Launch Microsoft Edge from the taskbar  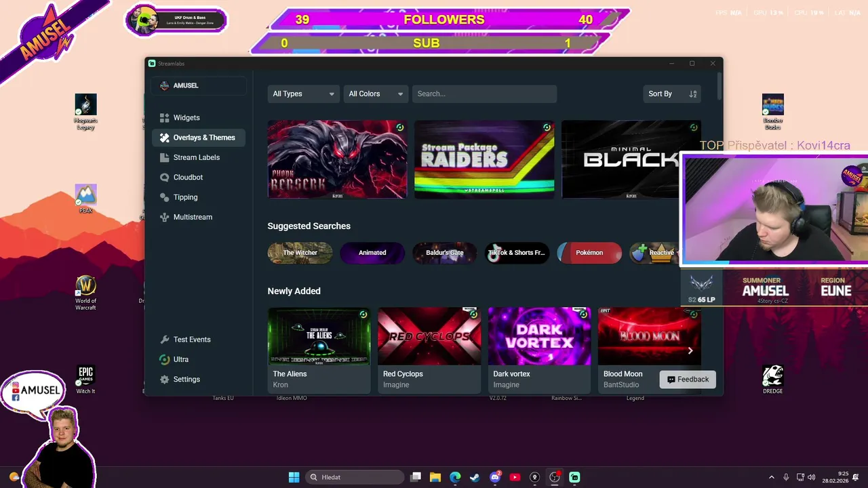click(x=455, y=477)
